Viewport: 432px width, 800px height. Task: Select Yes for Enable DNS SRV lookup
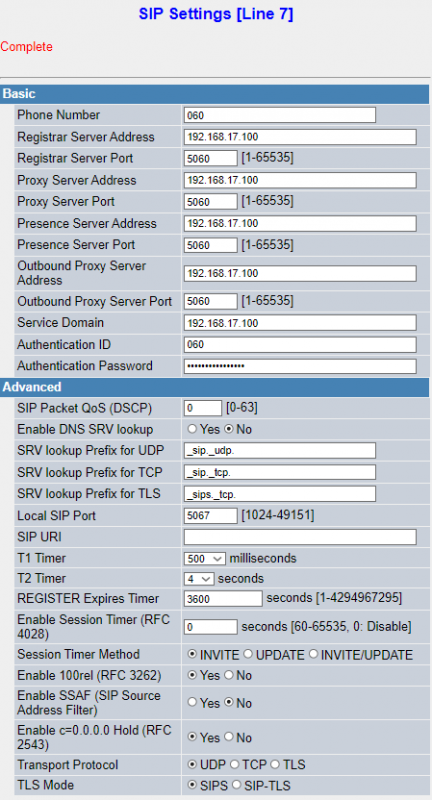pos(192,429)
